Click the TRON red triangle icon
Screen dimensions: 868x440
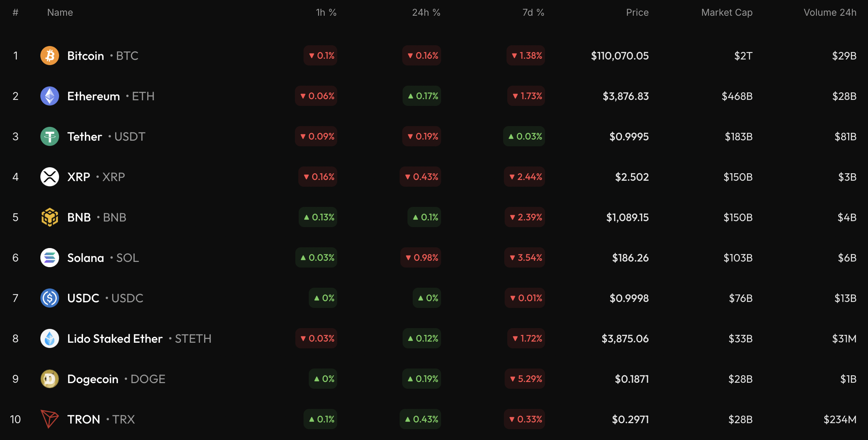50,419
